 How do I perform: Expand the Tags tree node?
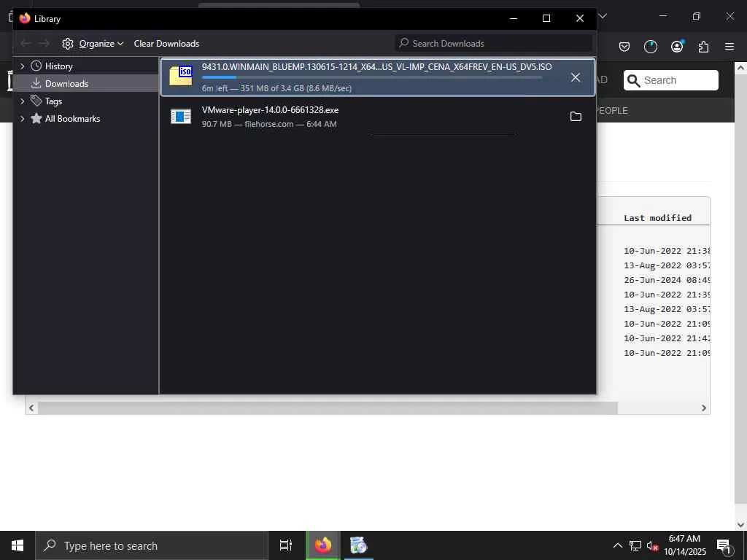click(22, 101)
